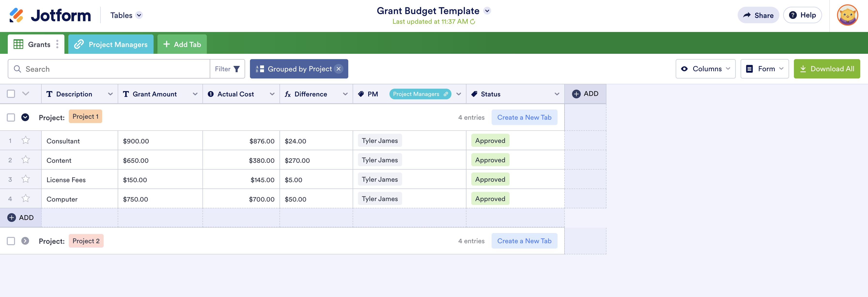This screenshot has width=868, height=297.
Task: Click the refresh icon beside last updated time
Action: click(473, 22)
